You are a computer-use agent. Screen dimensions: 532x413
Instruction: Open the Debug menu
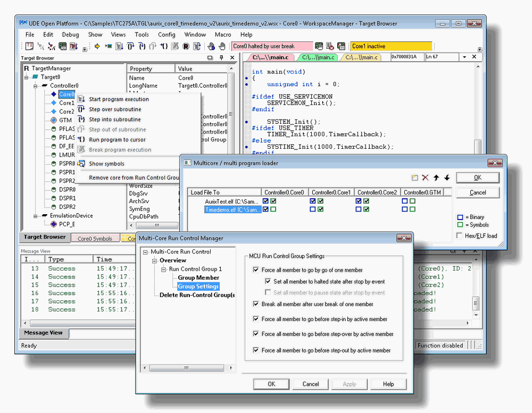[x=70, y=35]
